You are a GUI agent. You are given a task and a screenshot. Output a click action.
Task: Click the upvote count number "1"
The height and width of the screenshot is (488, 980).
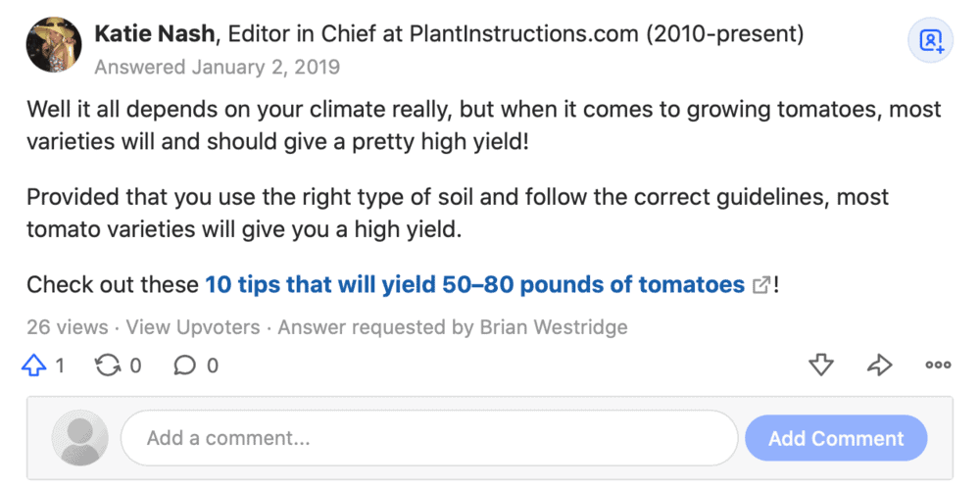tap(60, 366)
